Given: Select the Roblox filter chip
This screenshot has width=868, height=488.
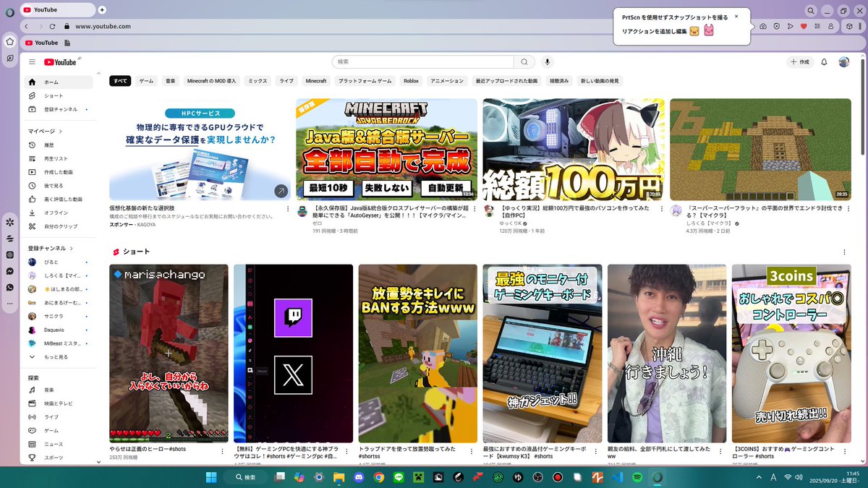Looking at the screenshot, I should (411, 81).
